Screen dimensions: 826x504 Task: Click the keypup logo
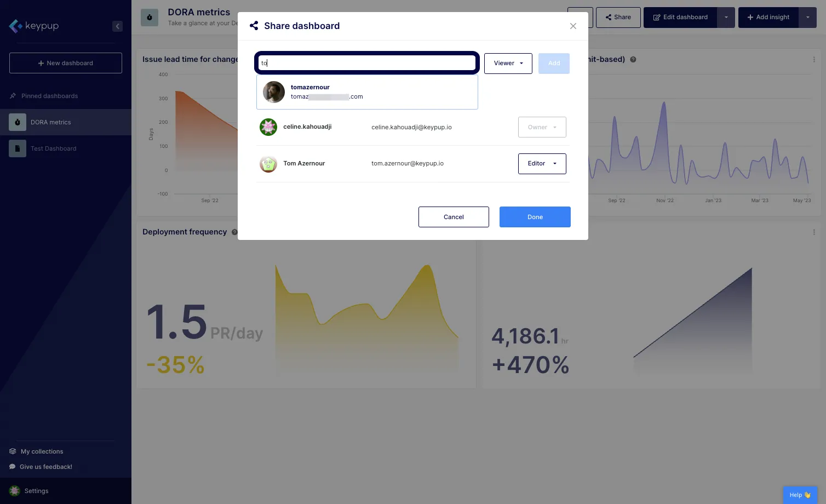pyautogui.click(x=33, y=26)
